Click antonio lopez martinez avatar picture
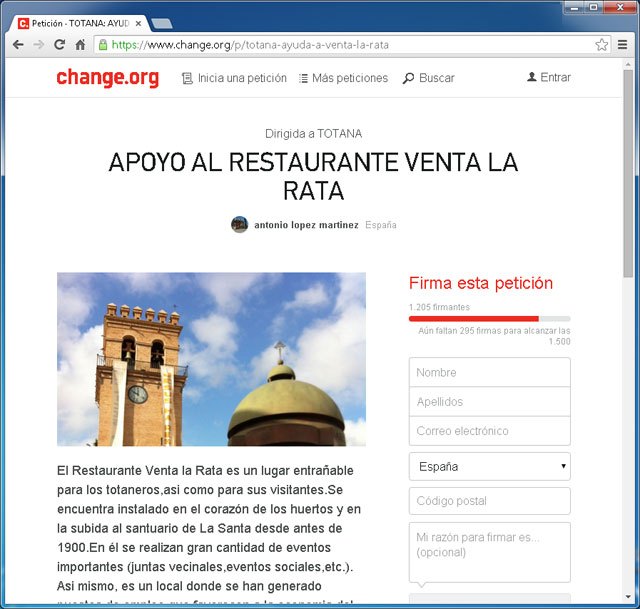640x609 pixels. [x=239, y=225]
